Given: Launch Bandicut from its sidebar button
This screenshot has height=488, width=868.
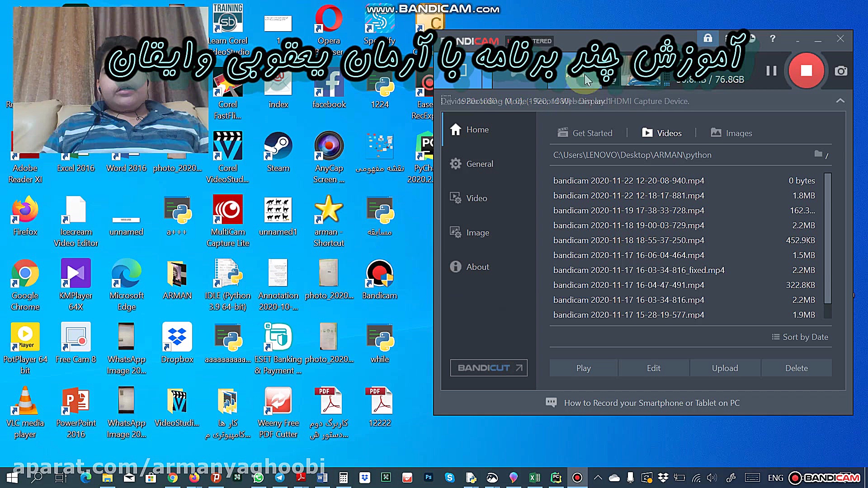Looking at the screenshot, I should pos(489,368).
